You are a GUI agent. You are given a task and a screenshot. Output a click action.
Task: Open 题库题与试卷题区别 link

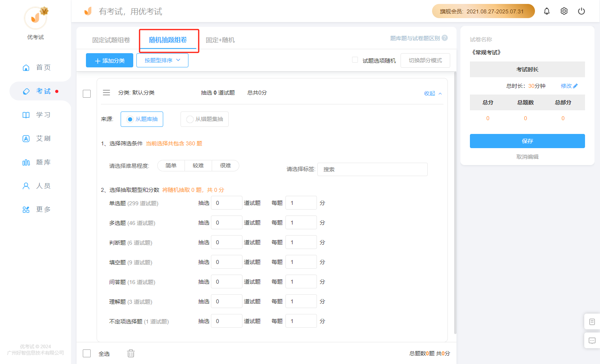(415, 38)
